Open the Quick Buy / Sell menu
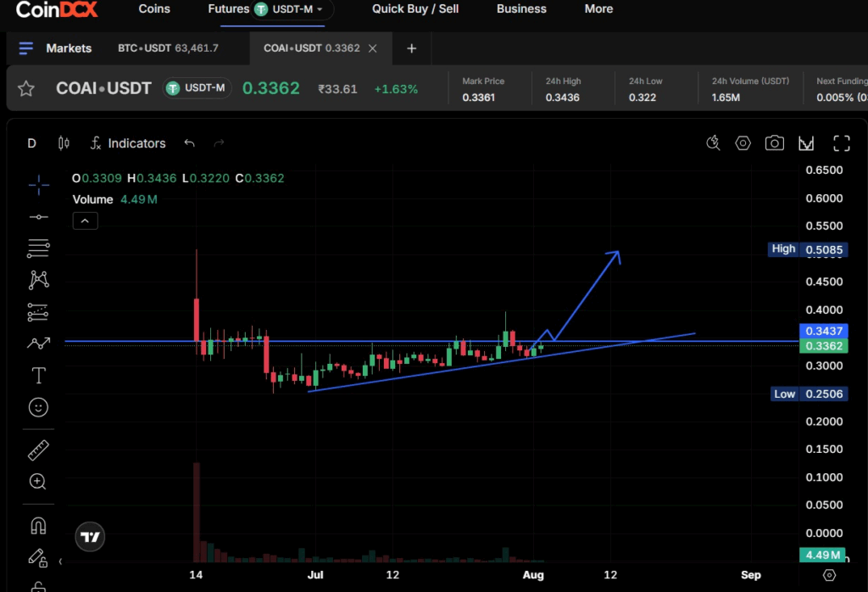 click(x=415, y=8)
